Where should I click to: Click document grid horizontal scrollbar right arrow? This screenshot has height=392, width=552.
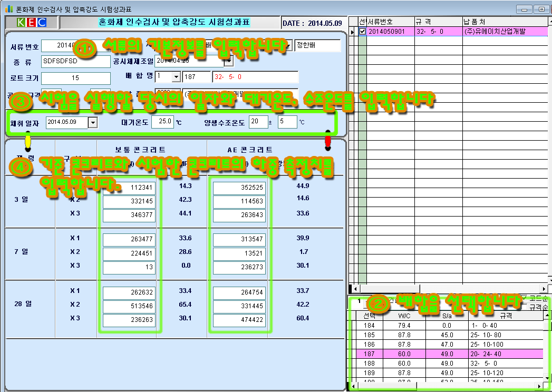544,289
